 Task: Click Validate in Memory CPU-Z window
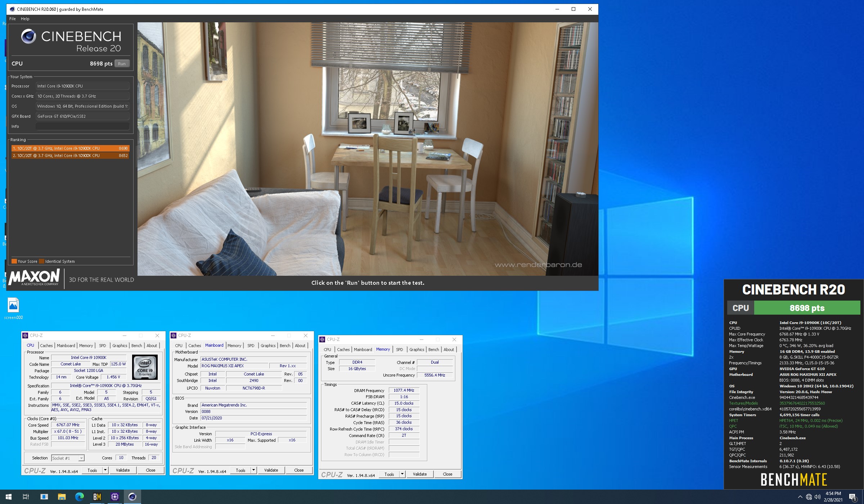pyautogui.click(x=420, y=474)
